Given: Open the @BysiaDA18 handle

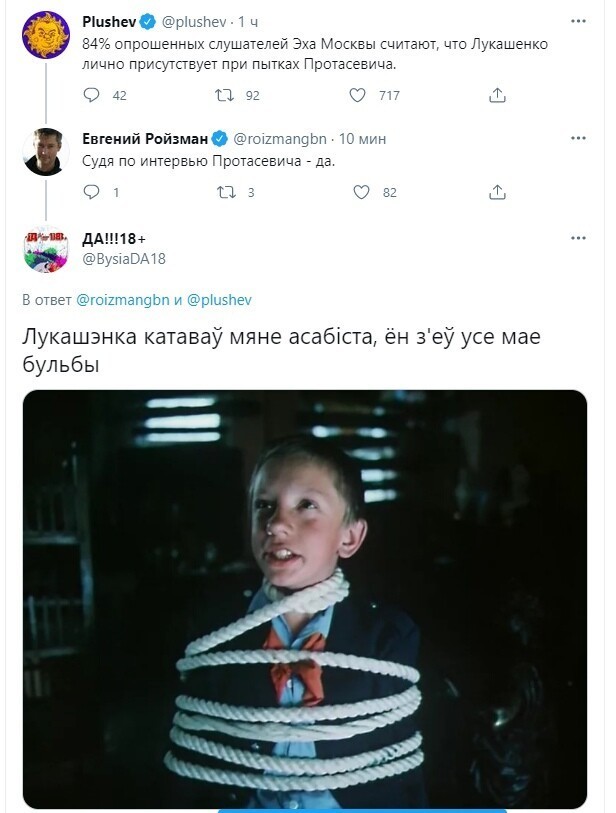Looking at the screenshot, I should pos(124,259).
